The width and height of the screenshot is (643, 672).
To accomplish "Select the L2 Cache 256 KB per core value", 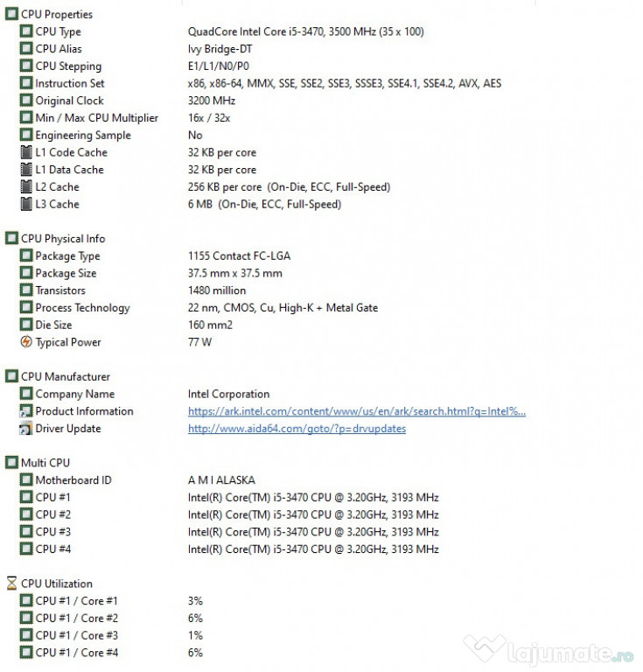I will pyautogui.click(x=289, y=187).
